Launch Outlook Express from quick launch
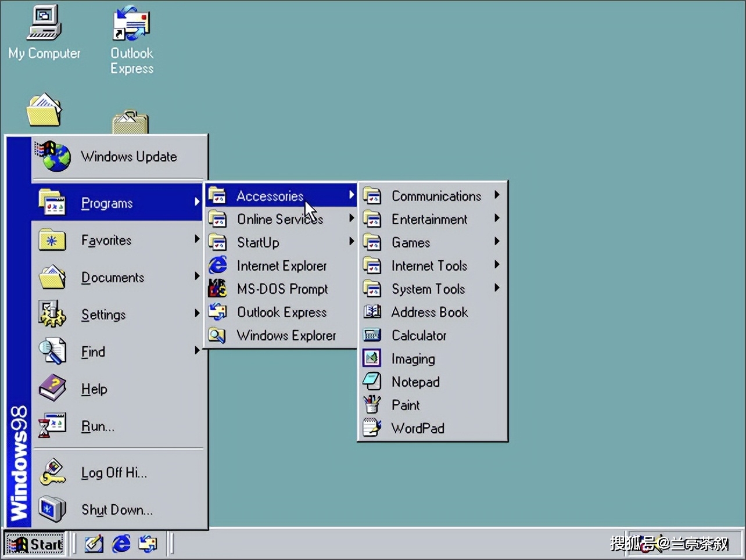The height and width of the screenshot is (560, 746). click(x=148, y=544)
